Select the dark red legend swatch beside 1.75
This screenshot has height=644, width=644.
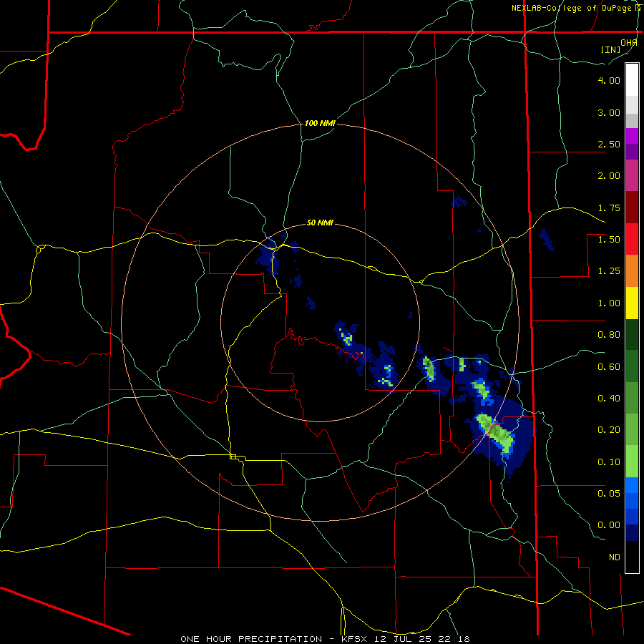pyautogui.click(x=632, y=208)
